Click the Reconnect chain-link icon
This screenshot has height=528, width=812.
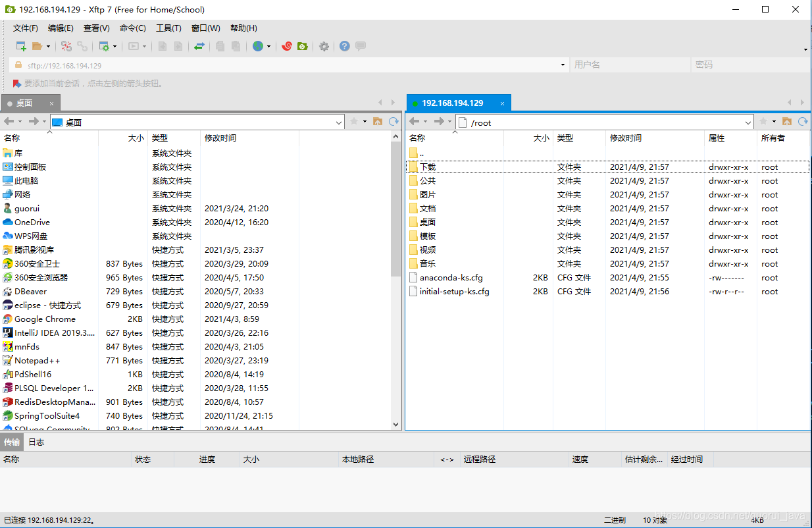pos(82,46)
